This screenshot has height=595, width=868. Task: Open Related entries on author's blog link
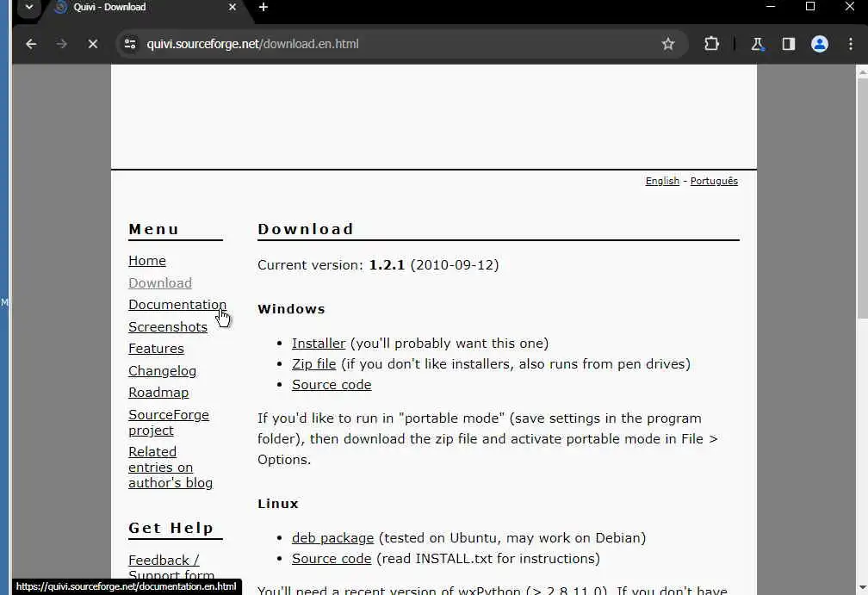[170, 468]
